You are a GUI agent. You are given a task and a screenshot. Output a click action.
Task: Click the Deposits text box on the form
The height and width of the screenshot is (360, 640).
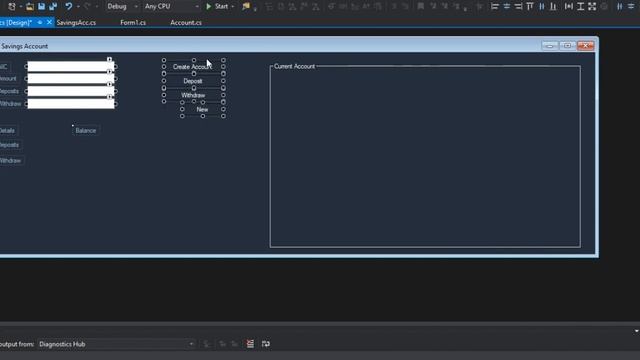pos(71,91)
